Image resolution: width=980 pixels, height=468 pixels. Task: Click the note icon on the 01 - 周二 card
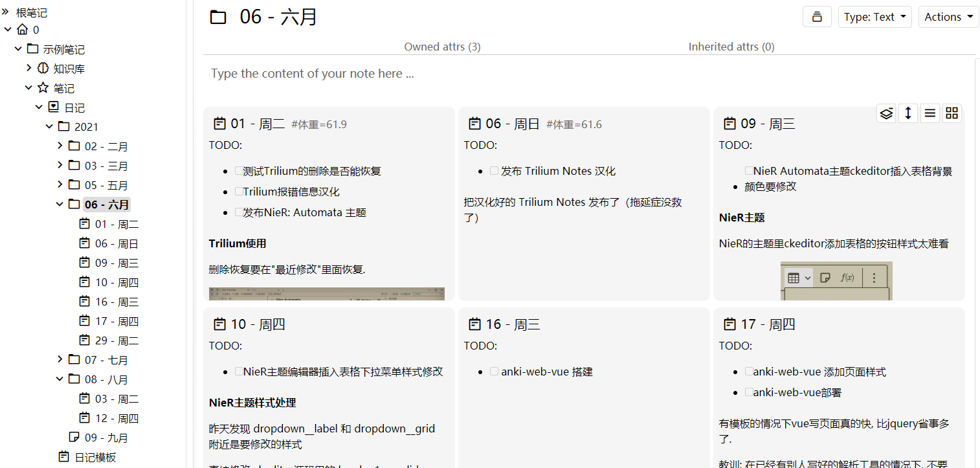coord(219,124)
